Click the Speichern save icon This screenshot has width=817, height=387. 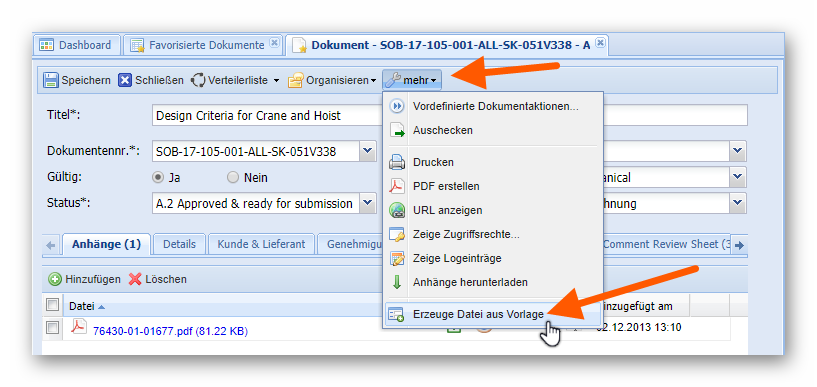pyautogui.click(x=50, y=80)
